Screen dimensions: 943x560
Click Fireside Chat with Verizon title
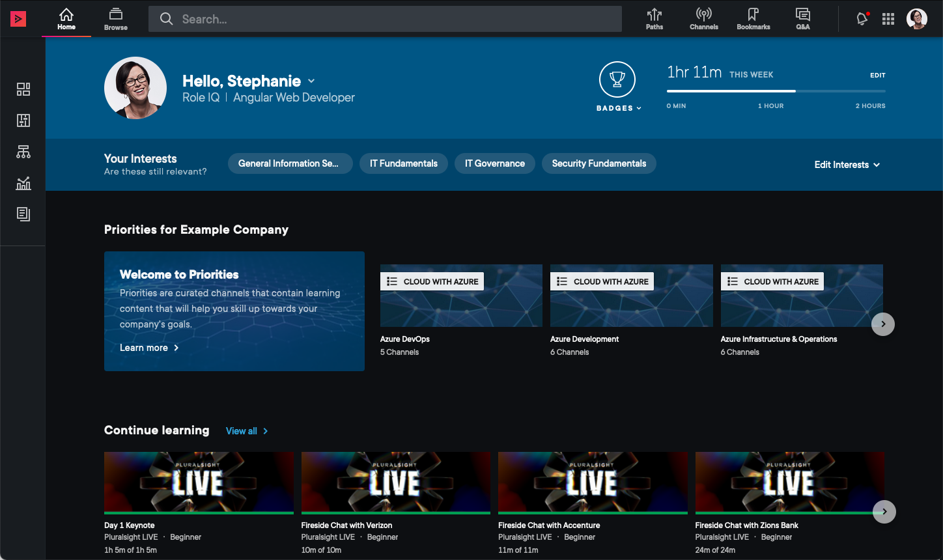(x=347, y=525)
